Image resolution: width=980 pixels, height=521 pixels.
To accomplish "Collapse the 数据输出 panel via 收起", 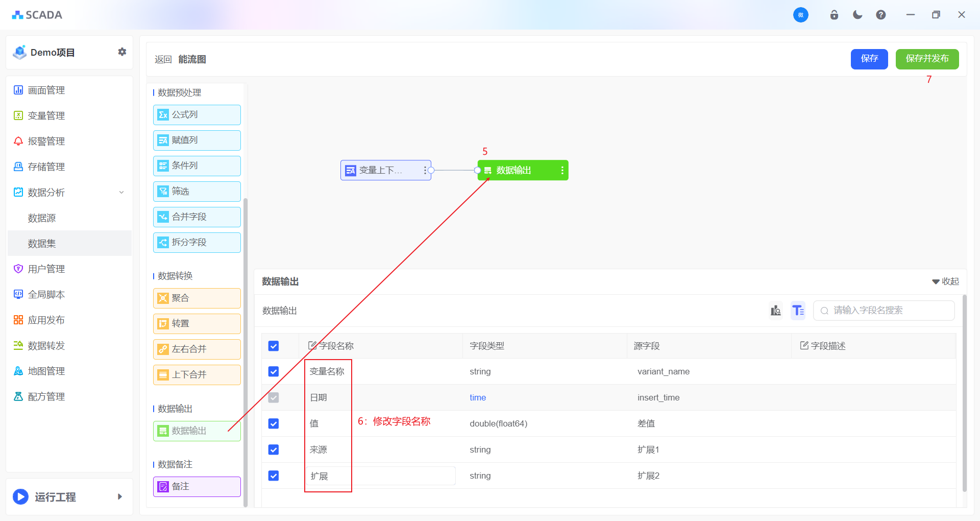I will pyautogui.click(x=945, y=281).
